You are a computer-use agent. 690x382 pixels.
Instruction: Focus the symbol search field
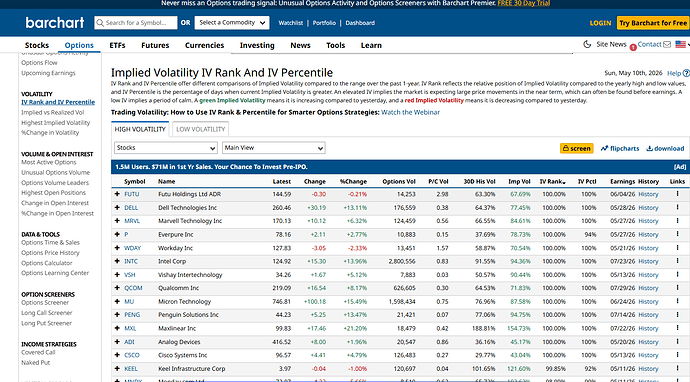pyautogui.click(x=136, y=23)
